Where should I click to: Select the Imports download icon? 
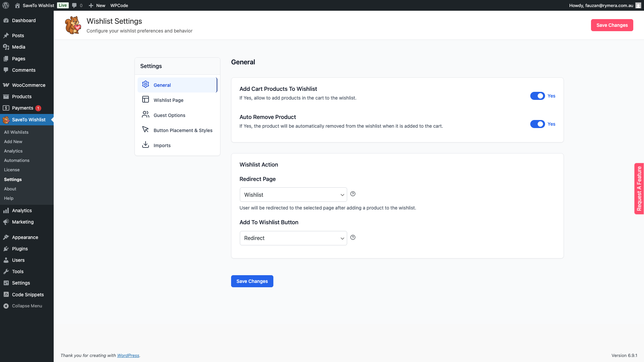[x=145, y=144]
